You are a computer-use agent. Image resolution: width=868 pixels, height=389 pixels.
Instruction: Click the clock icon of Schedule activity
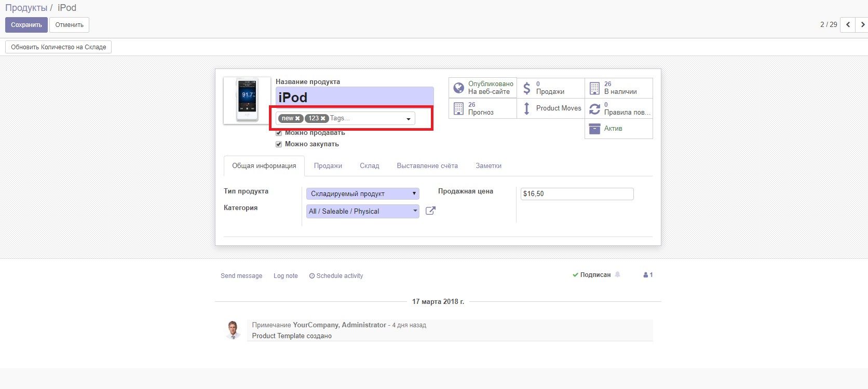coord(312,276)
